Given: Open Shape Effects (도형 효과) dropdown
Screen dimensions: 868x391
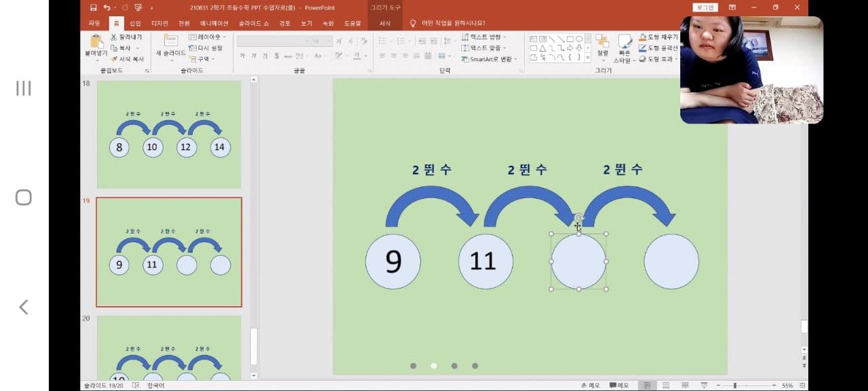Looking at the screenshot, I should tap(657, 59).
